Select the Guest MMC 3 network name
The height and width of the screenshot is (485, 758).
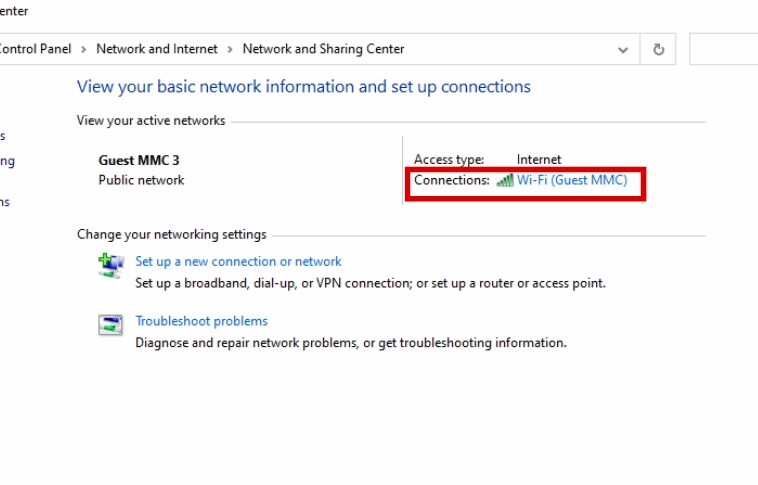click(139, 160)
